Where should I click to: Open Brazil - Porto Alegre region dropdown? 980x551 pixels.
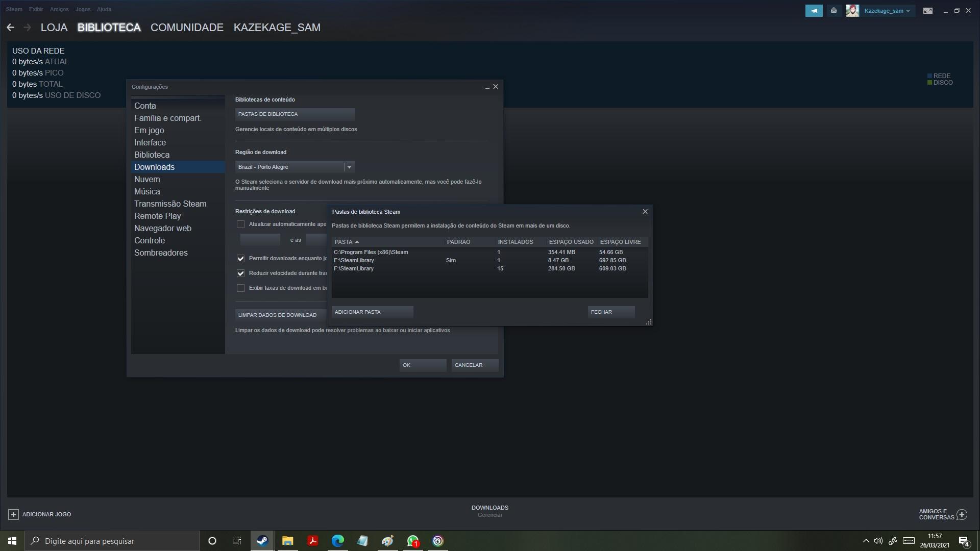tap(295, 167)
